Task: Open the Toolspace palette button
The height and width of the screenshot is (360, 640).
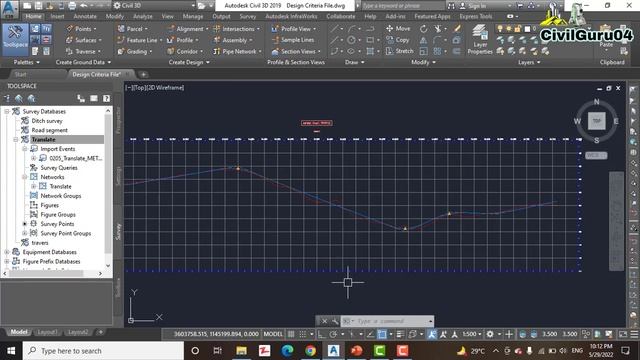Action: (x=16, y=39)
